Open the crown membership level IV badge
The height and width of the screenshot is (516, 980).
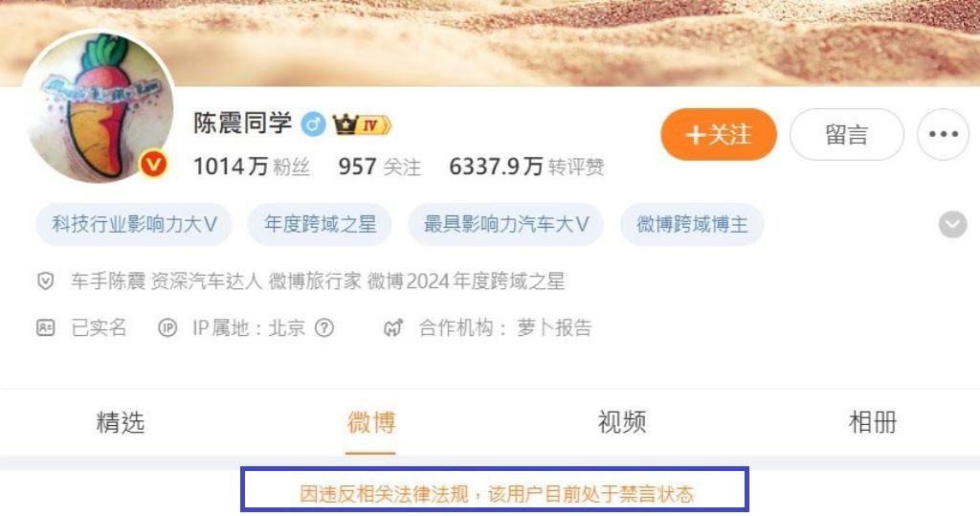click(x=361, y=124)
